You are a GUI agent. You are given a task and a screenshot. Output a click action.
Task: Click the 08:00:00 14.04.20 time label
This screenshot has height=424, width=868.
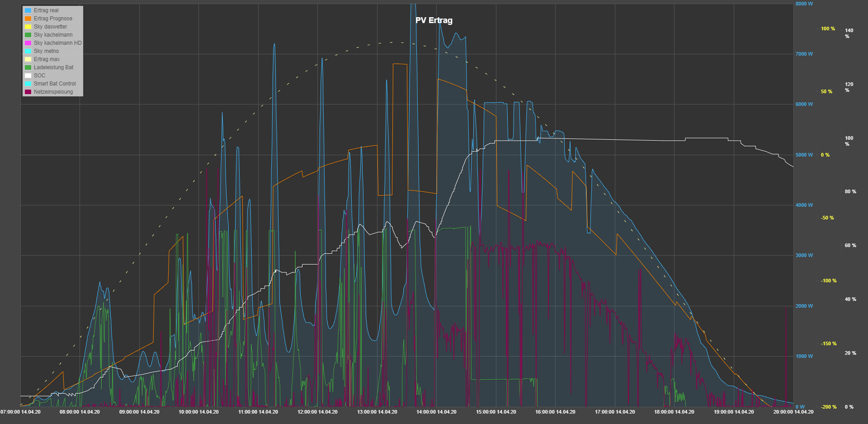[x=80, y=412]
